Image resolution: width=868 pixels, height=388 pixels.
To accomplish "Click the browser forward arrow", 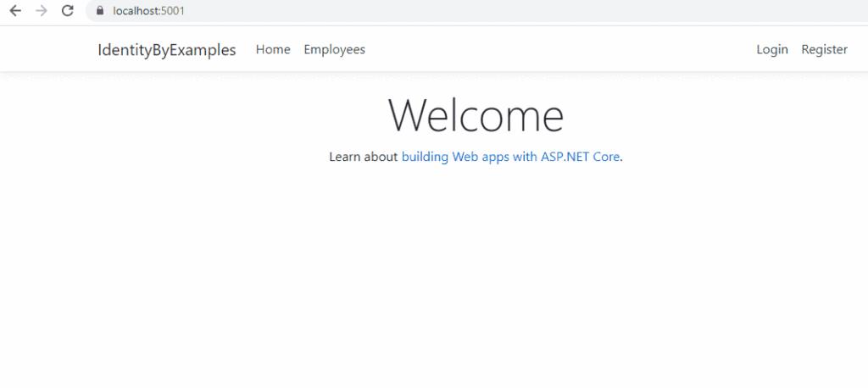I will (x=41, y=11).
